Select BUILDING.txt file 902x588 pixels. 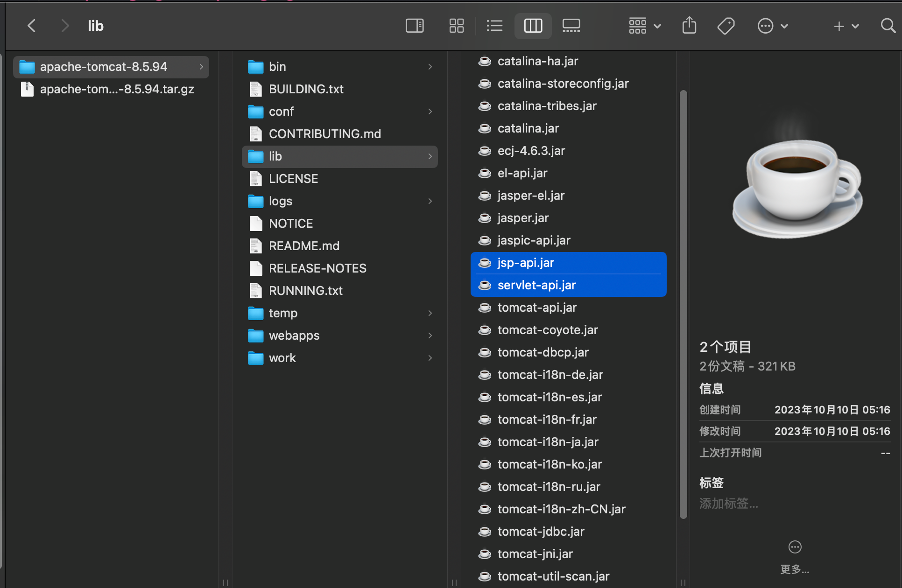(340, 89)
